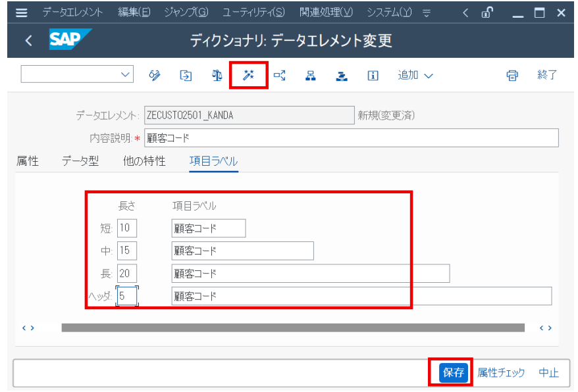The width and height of the screenshot is (578, 392).
Task: Click the 長 length field
Action: pos(127,274)
